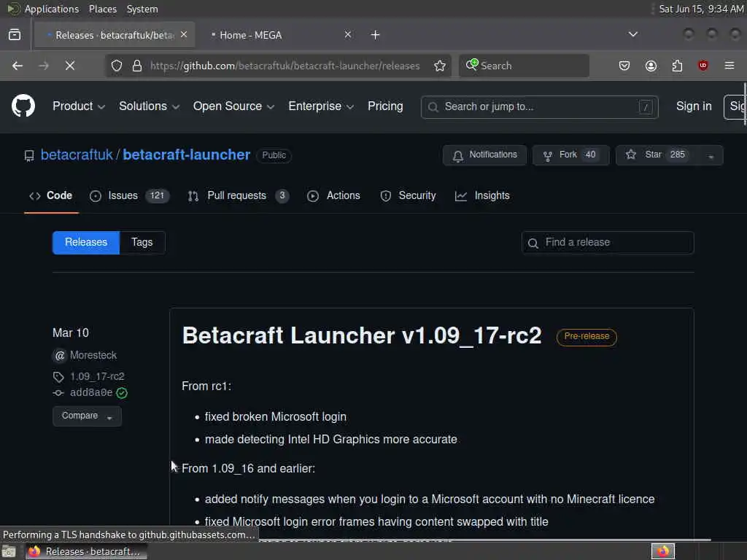Screen dimensions: 747x560
Task: Open Firefox View icon left of tabs
Action: 15,35
